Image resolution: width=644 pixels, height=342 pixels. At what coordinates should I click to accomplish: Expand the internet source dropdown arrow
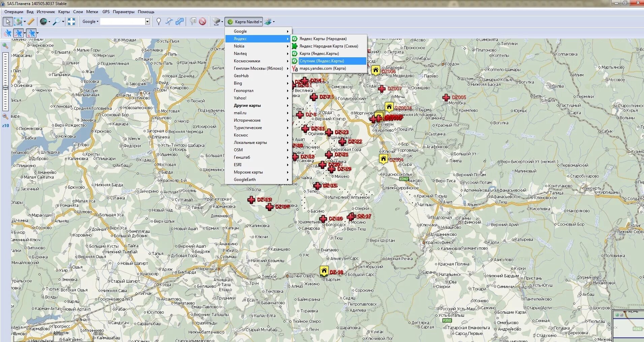(x=222, y=22)
